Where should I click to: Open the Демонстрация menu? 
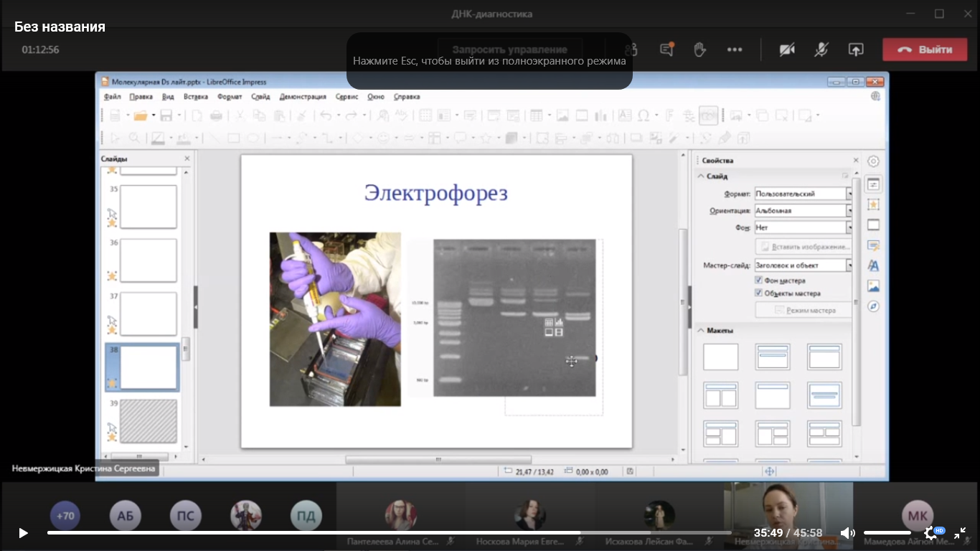point(303,96)
